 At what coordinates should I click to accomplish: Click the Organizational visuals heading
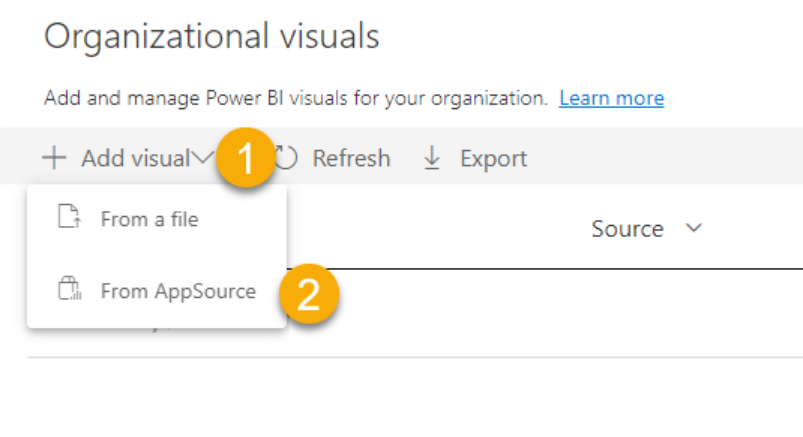212,36
